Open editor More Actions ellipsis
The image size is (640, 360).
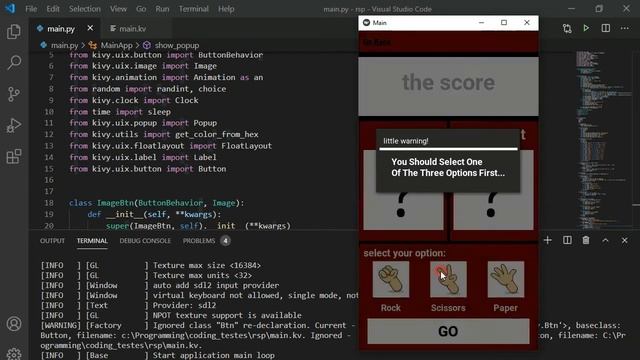[624, 28]
